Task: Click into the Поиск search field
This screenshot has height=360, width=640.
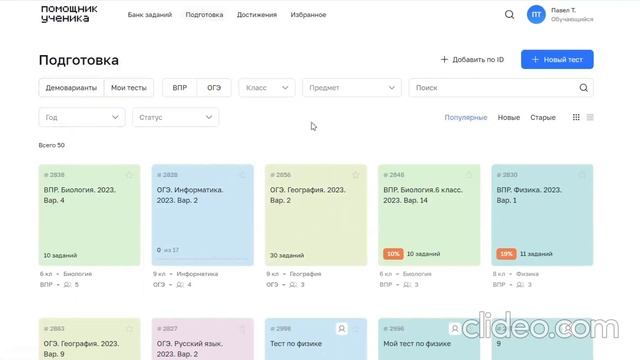Action: point(501,88)
